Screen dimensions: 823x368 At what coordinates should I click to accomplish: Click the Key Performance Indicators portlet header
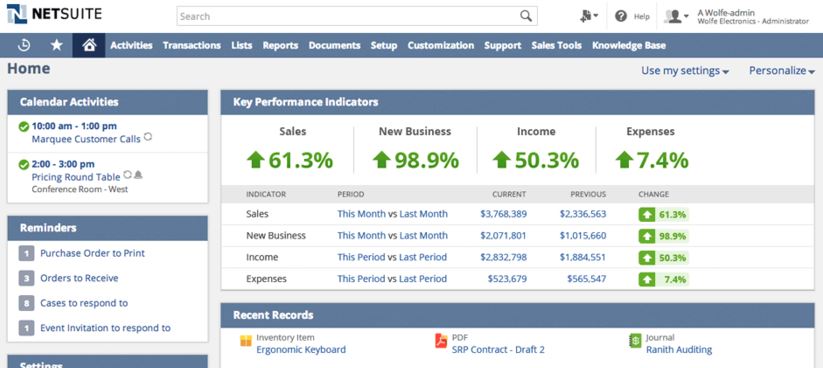click(x=518, y=102)
